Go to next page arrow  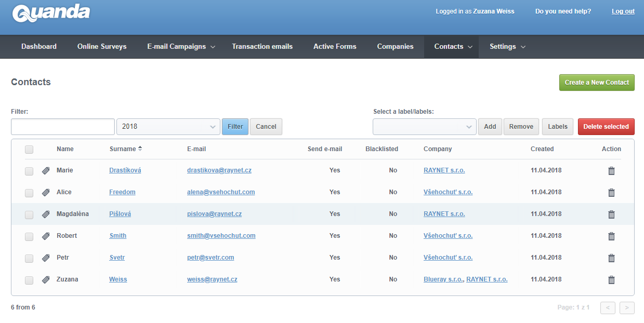(627, 308)
